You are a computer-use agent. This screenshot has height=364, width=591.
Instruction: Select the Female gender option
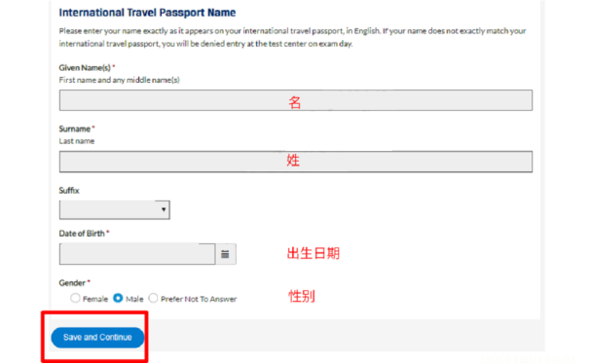coord(75,299)
